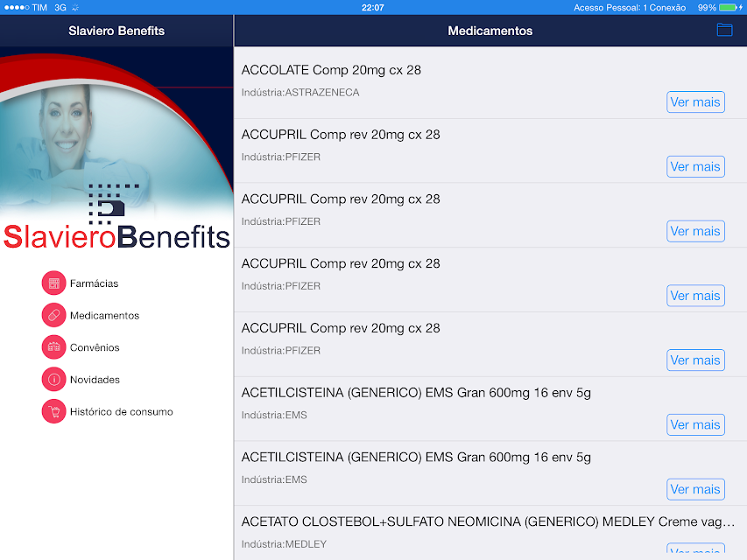Open the folder icon in Medicamentos header
Screen dimensions: 747x560
click(x=724, y=30)
